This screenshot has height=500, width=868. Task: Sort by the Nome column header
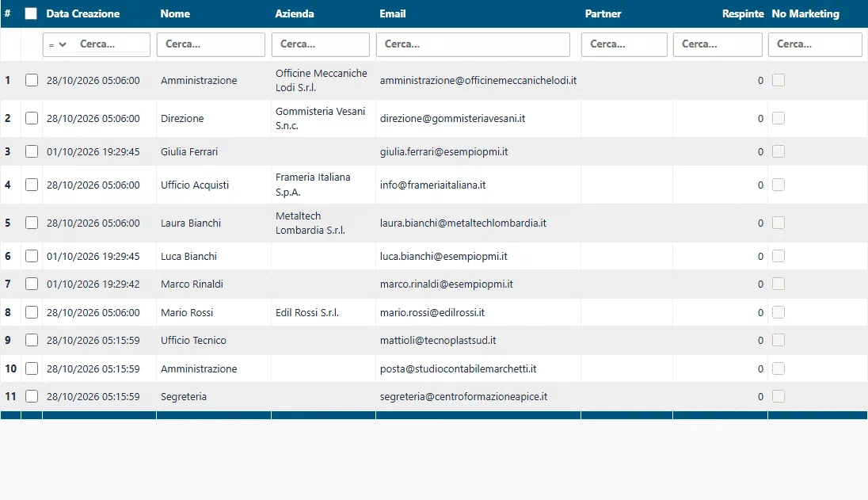pos(175,13)
